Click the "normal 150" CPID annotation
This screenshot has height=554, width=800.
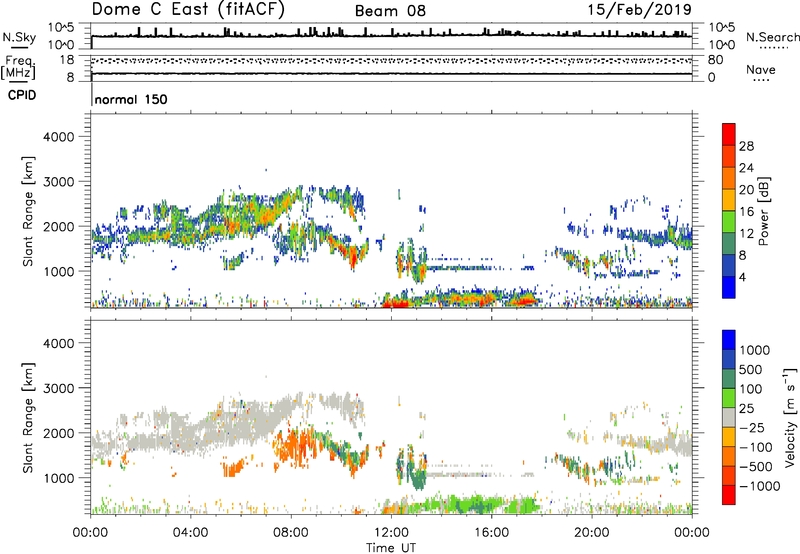131,99
